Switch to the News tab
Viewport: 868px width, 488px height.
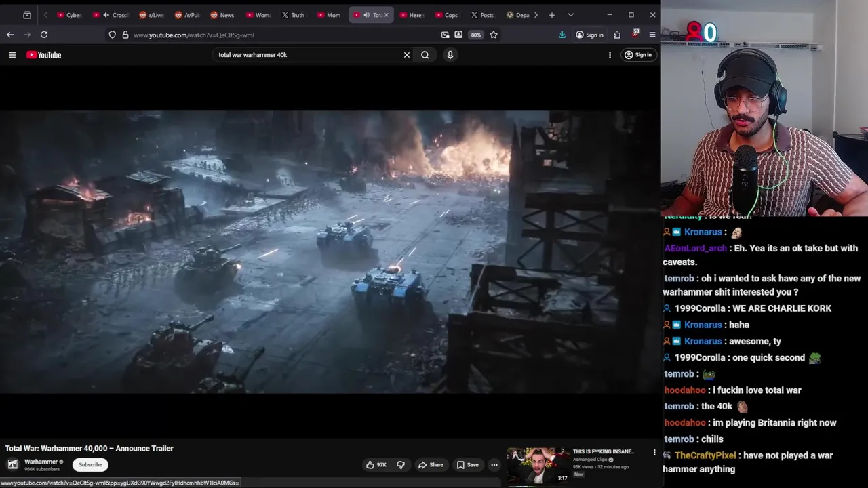click(x=222, y=15)
